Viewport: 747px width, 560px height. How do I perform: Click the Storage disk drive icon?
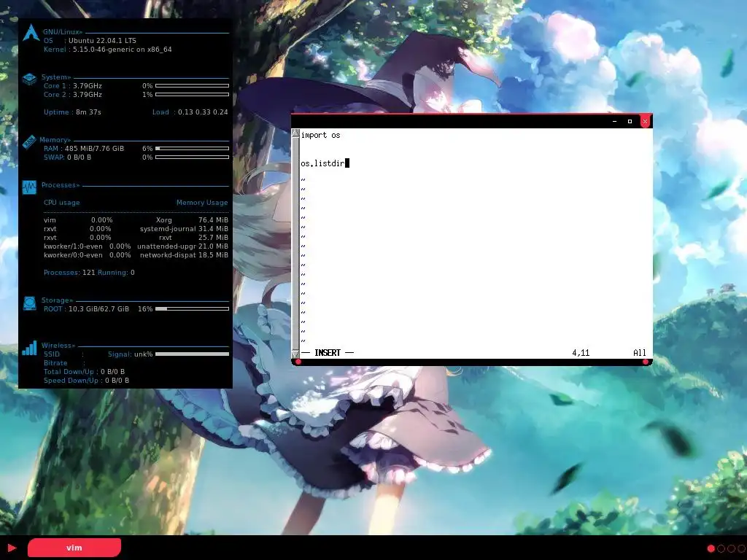click(x=29, y=303)
